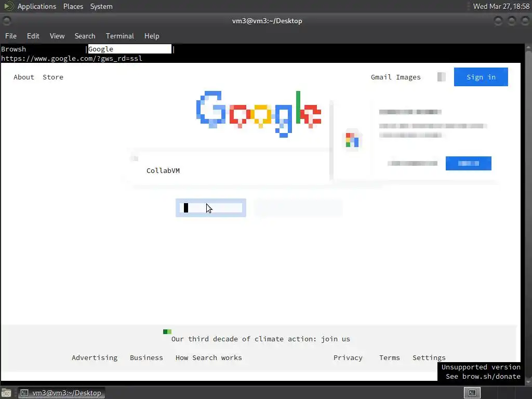Open the About link

24,77
